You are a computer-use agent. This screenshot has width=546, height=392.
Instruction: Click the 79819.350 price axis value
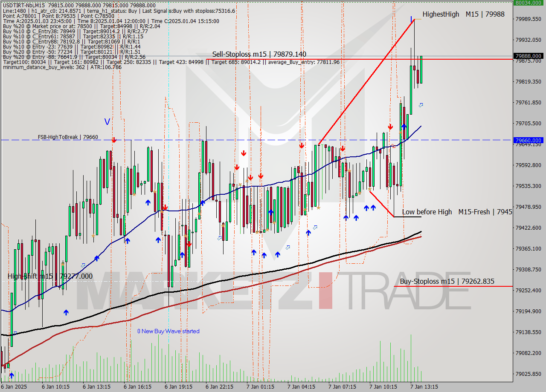point(529,81)
